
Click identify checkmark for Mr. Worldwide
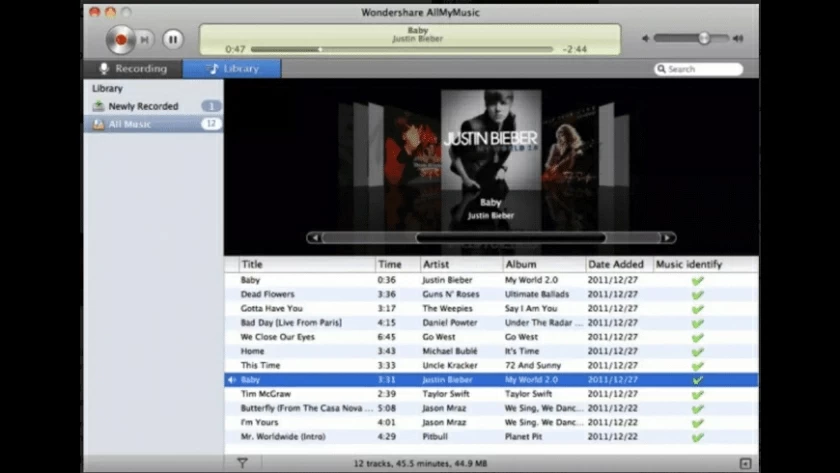coord(698,437)
